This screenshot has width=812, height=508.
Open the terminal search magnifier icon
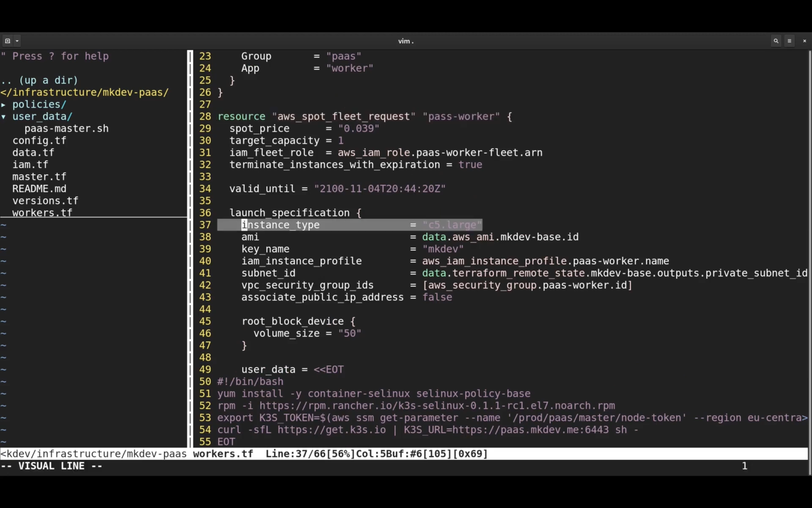point(776,41)
